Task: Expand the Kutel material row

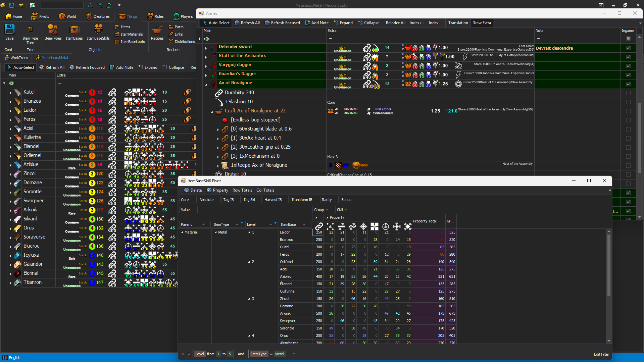Action: 10,93
